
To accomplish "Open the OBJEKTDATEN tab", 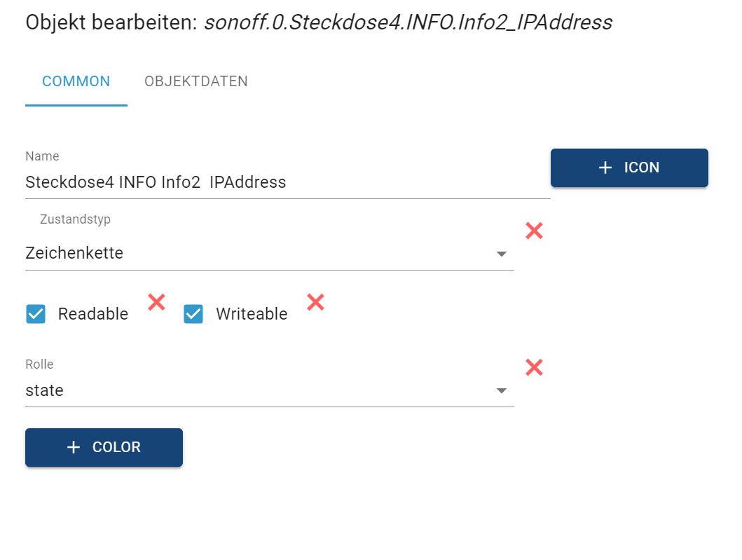I will [196, 81].
